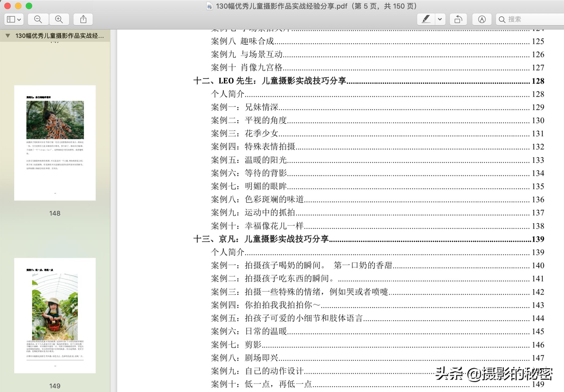Open the highlight color dropdown arrow

click(x=440, y=19)
